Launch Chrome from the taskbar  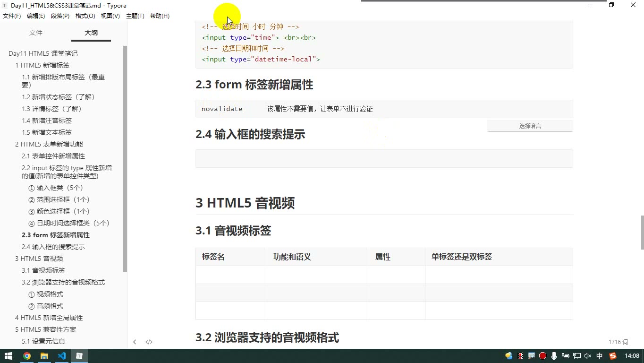pyautogui.click(x=26, y=356)
